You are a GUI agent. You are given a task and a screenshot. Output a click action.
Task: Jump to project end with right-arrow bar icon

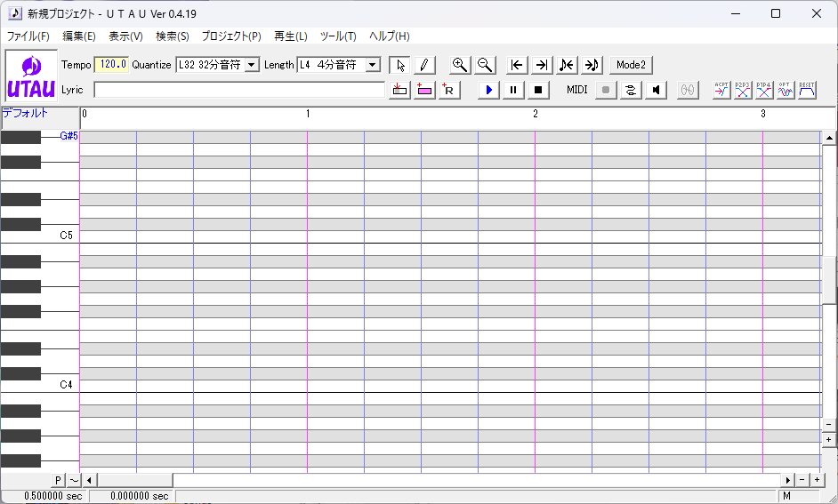coord(542,65)
